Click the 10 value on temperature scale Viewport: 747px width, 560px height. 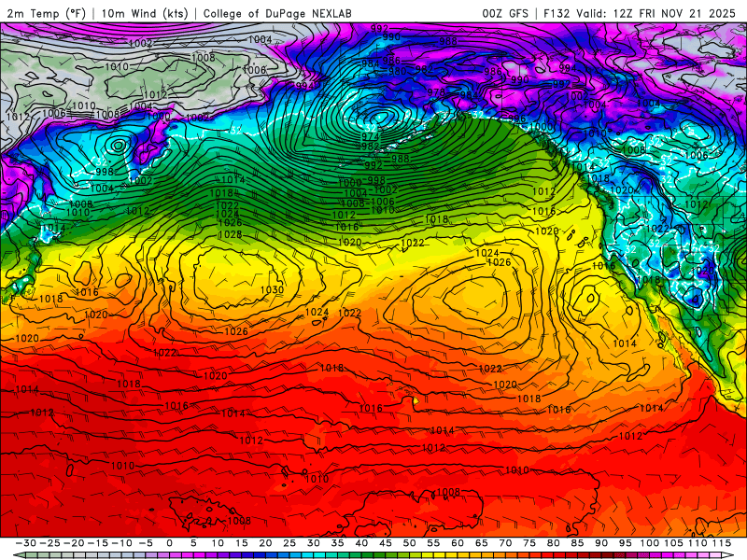(x=218, y=543)
